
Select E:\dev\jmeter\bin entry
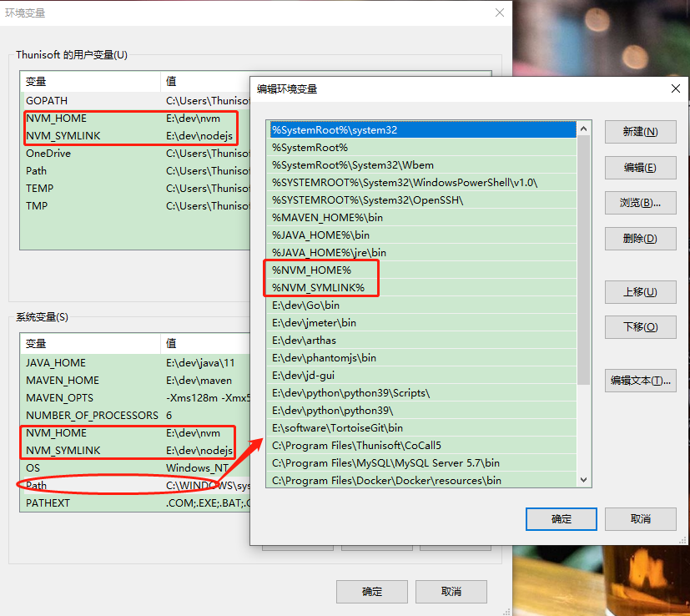pos(421,323)
